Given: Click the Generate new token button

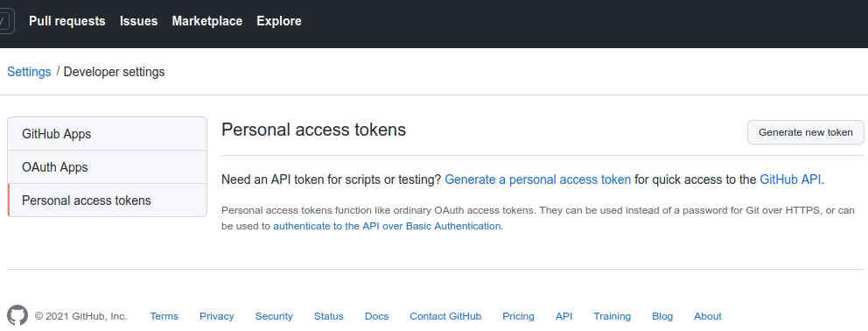Looking at the screenshot, I should pyautogui.click(x=806, y=132).
